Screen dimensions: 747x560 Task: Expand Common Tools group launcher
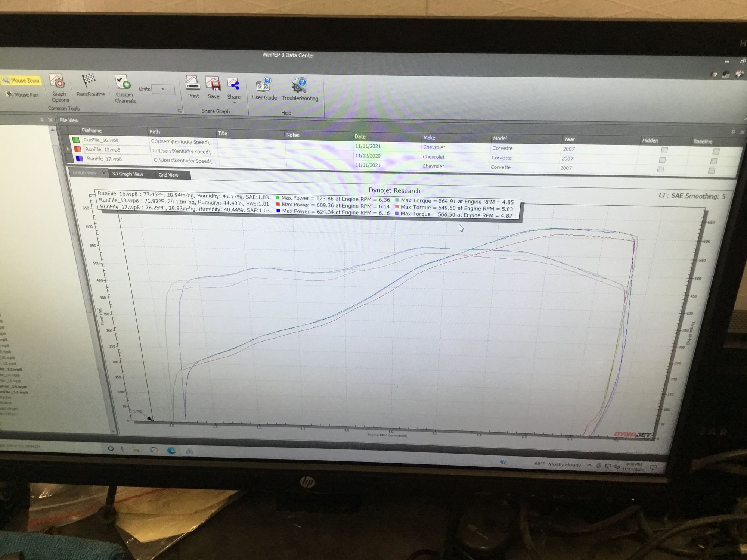[180, 111]
